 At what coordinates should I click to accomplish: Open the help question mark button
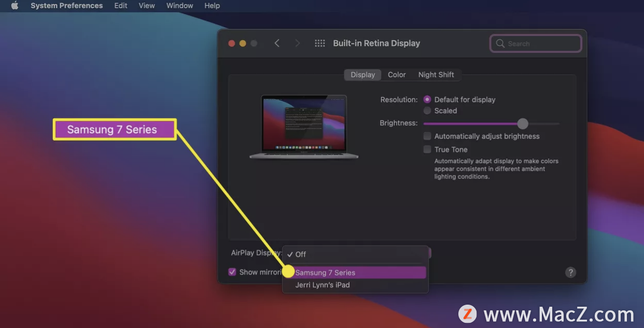coord(570,272)
